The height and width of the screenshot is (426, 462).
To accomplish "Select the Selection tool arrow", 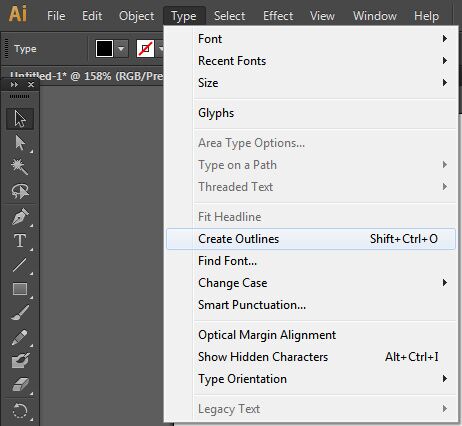I will [x=20, y=119].
